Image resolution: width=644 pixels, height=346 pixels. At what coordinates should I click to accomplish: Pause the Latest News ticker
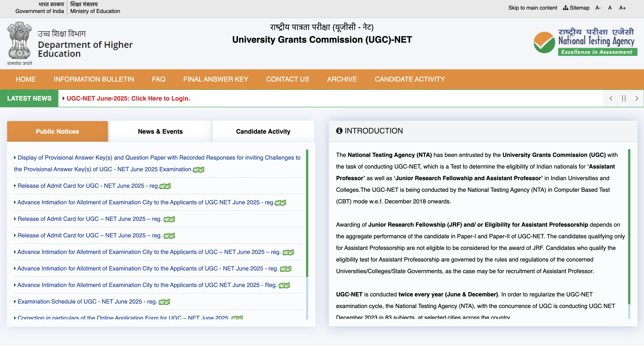pyautogui.click(x=623, y=98)
